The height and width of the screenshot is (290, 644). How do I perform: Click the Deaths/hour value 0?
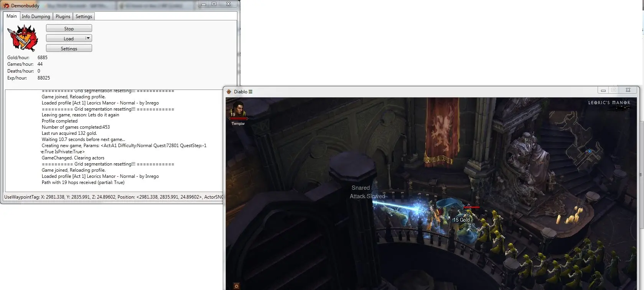click(x=39, y=71)
